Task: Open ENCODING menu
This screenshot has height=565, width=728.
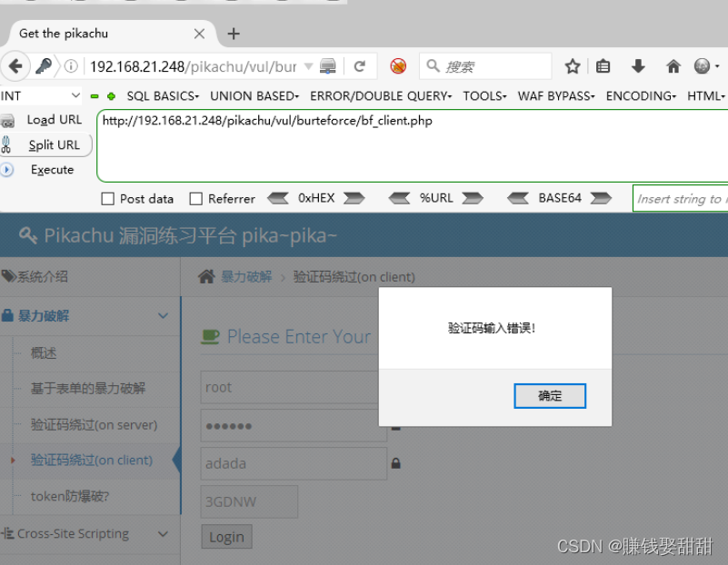Action: (x=641, y=96)
